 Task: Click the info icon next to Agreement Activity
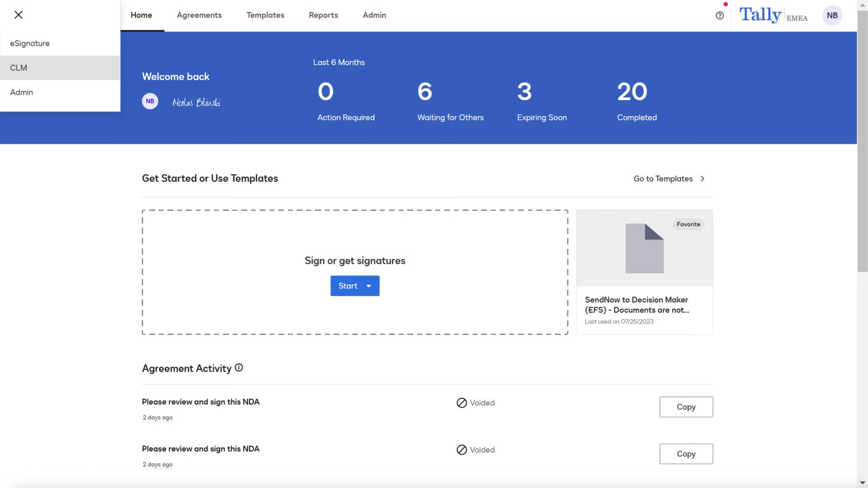(239, 368)
